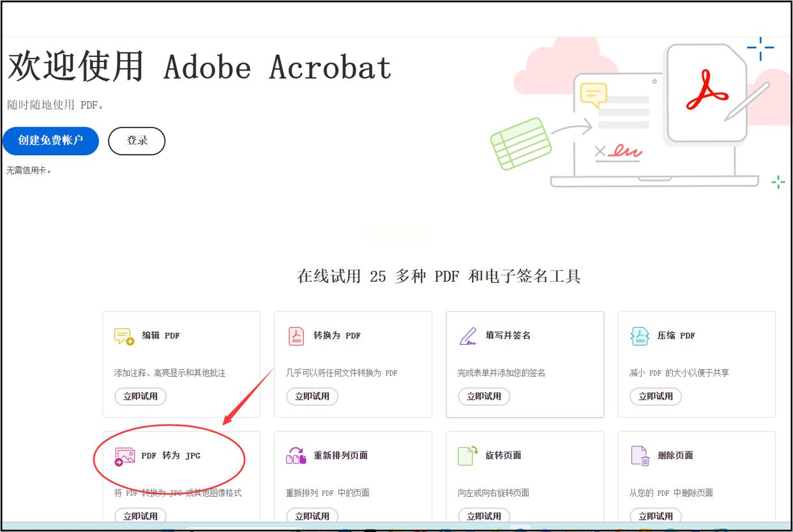The image size is (793, 532).
Task: Click the 压缩 PDF compress icon
Action: pos(640,336)
